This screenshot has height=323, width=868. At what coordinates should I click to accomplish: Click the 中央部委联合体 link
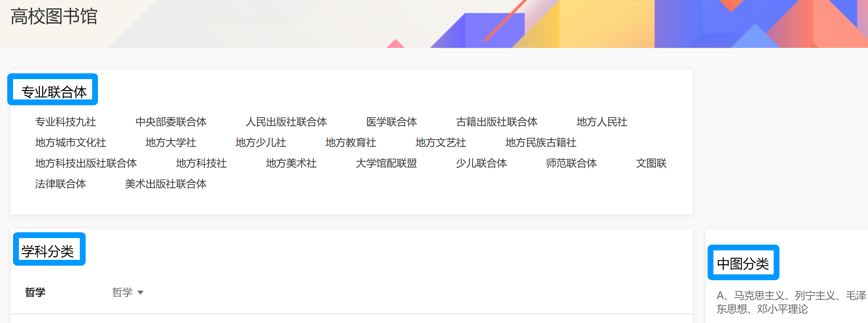pyautogui.click(x=171, y=122)
